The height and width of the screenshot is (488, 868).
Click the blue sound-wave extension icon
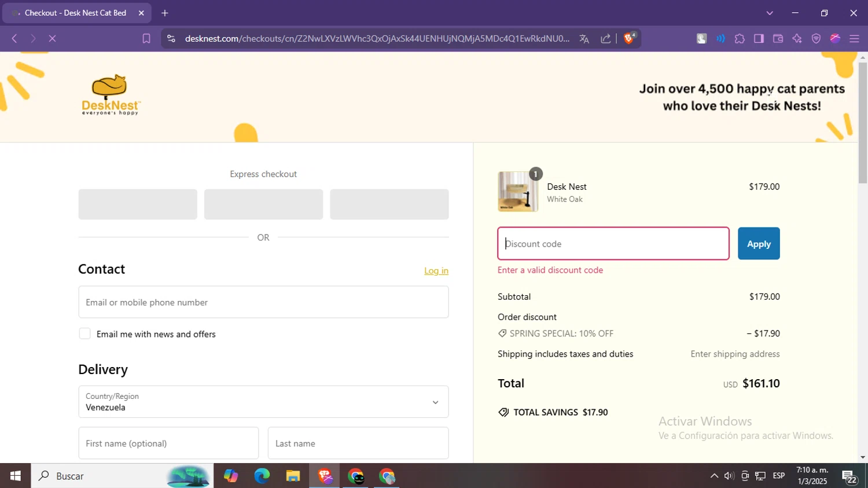pos(720,39)
